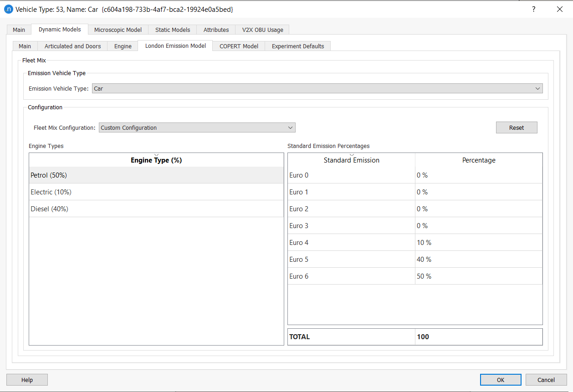Viewport: 573px width, 392px height.
Task: Switch to the Engine sub-tab
Action: pyautogui.click(x=122, y=46)
